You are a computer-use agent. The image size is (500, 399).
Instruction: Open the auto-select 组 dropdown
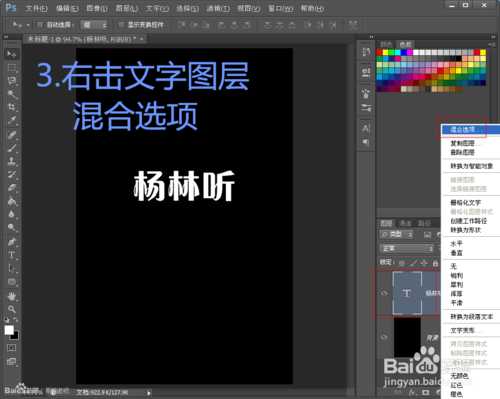coord(95,25)
